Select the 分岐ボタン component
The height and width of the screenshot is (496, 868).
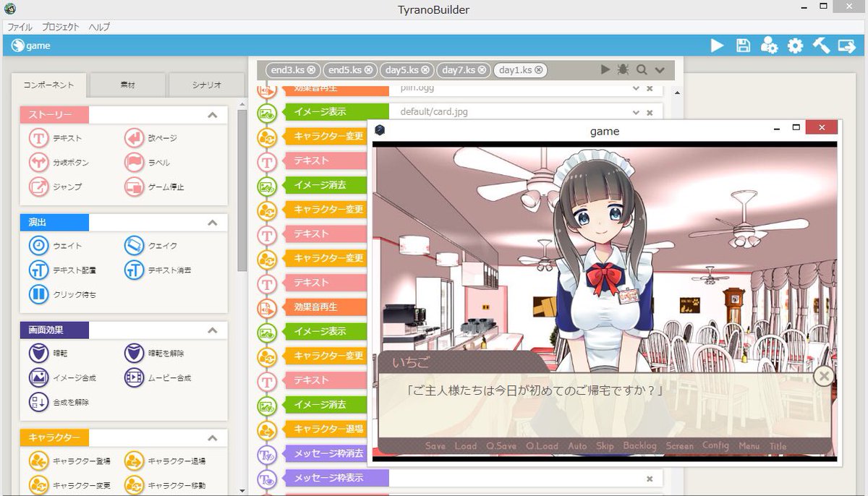point(59,163)
